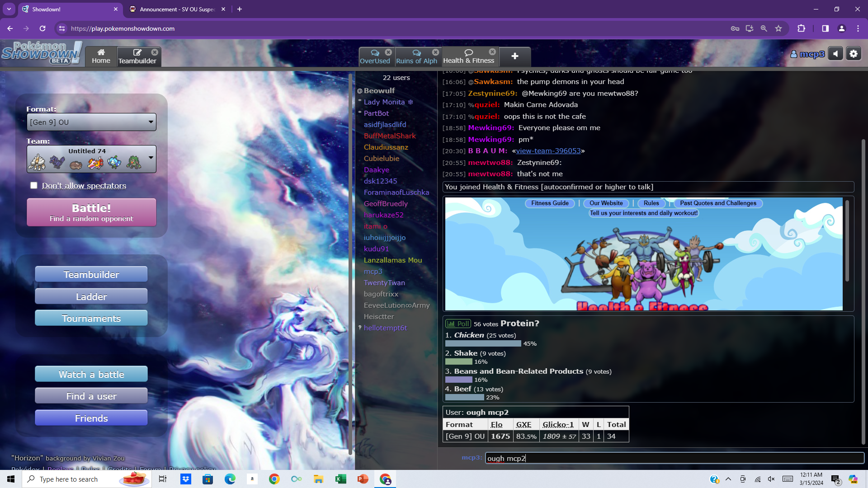Open the options gear settings
This screenshot has width=868, height=488.
pyautogui.click(x=854, y=54)
